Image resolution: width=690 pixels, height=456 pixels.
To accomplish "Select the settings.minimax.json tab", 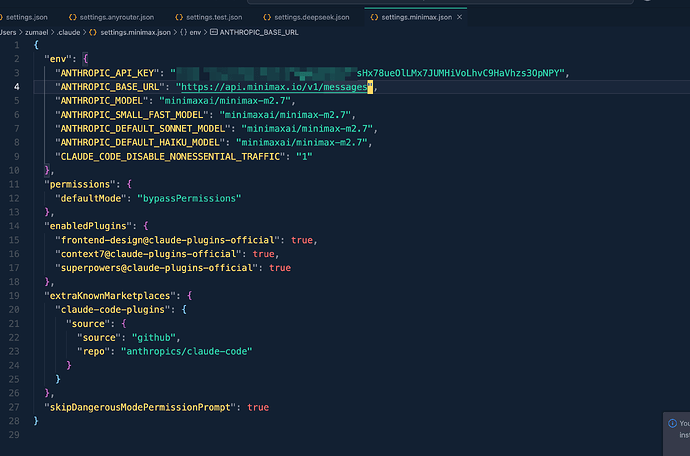I will click(x=416, y=17).
